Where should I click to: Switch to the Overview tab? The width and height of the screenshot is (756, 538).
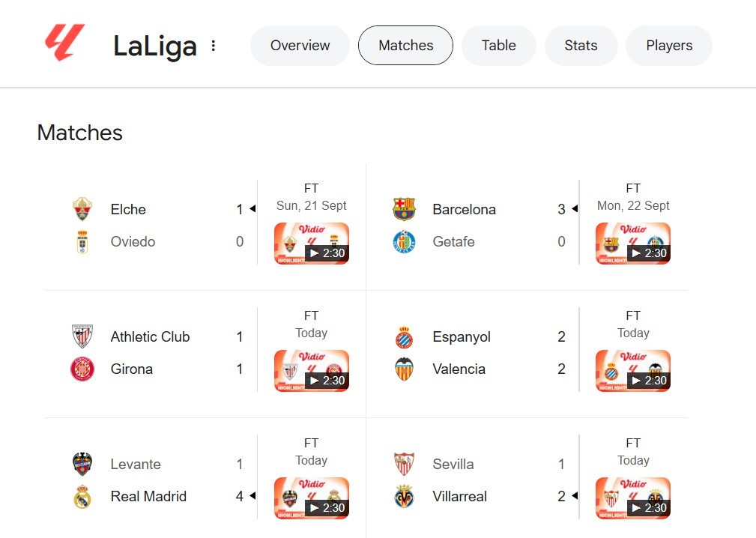[300, 46]
